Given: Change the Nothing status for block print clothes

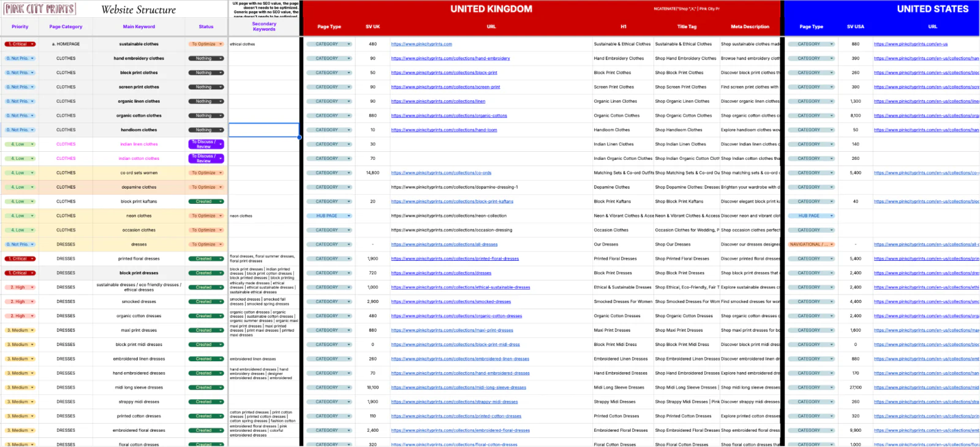Looking at the screenshot, I should 206,73.
